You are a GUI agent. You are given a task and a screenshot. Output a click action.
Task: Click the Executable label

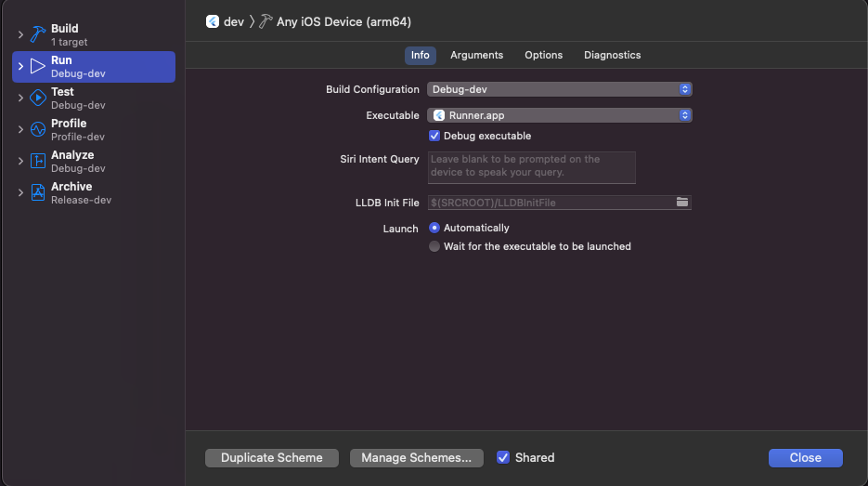(393, 115)
